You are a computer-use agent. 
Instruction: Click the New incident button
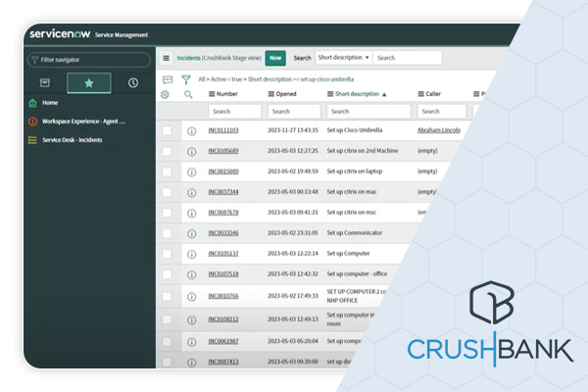pyautogui.click(x=275, y=58)
